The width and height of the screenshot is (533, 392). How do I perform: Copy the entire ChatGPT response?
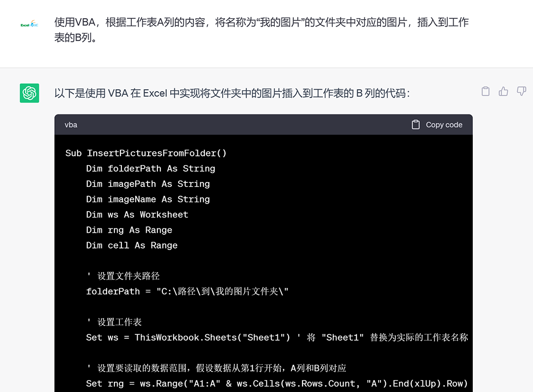[x=485, y=91]
